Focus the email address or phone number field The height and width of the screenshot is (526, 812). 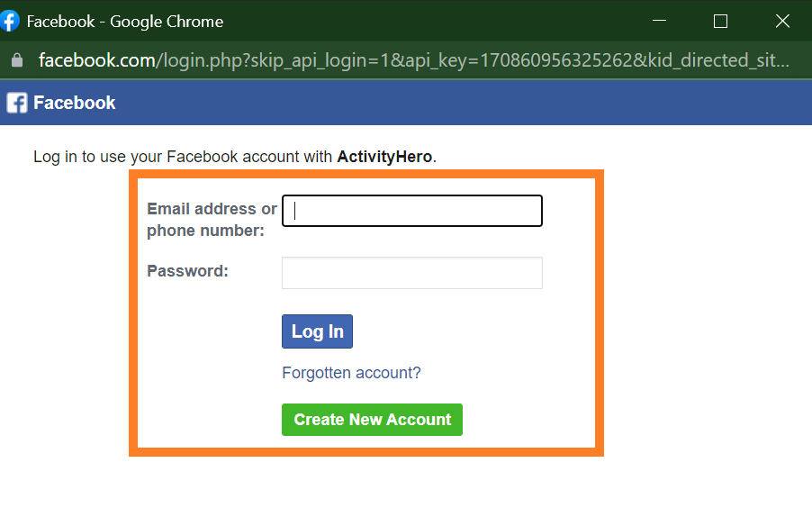coord(412,211)
